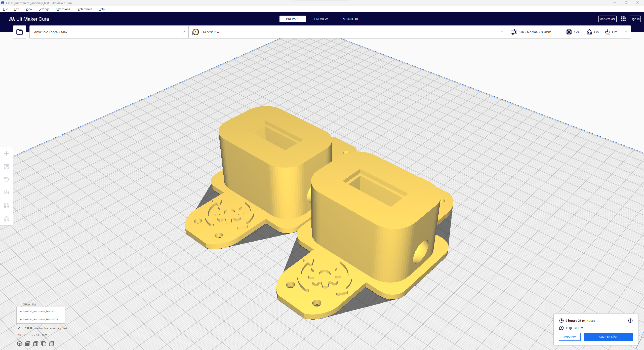Click the pencil rename project icon
The width and height of the screenshot is (644, 350).
tap(19, 328)
